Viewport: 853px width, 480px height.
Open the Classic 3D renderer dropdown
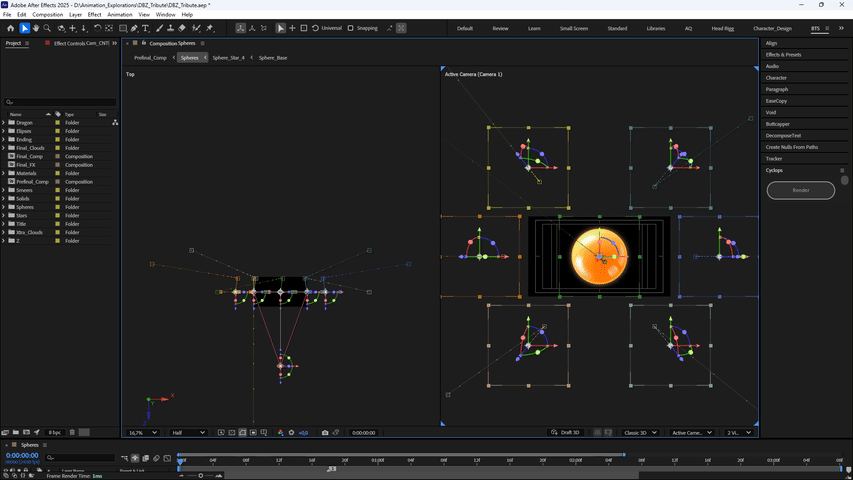[x=640, y=433]
